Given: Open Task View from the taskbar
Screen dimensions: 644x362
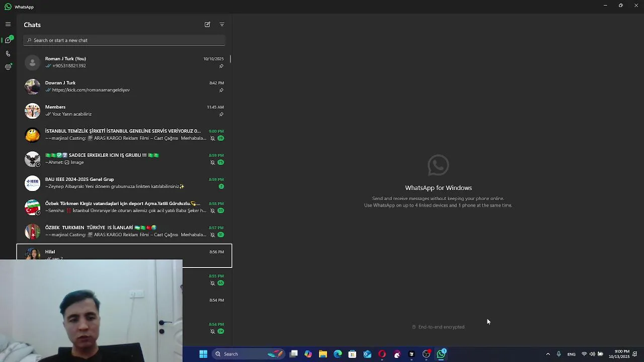Looking at the screenshot, I should point(294,354).
